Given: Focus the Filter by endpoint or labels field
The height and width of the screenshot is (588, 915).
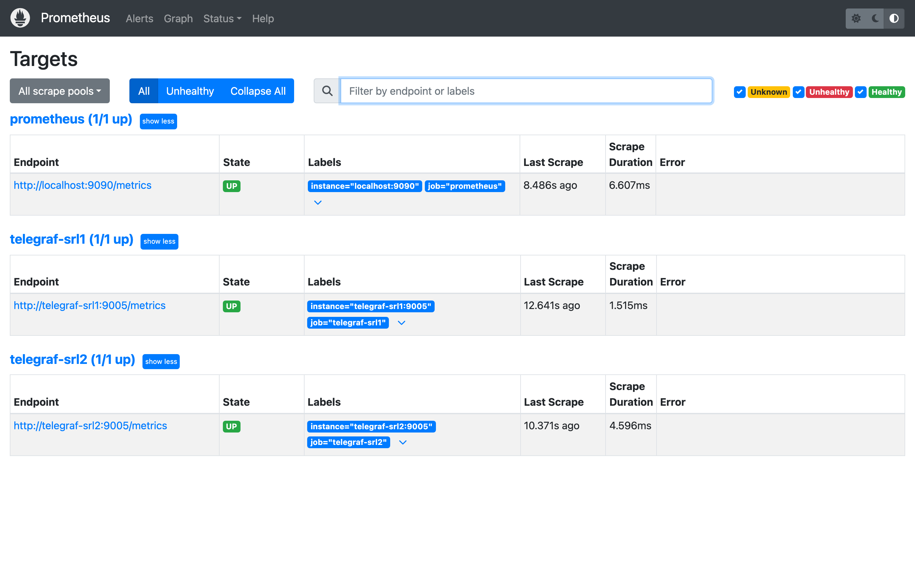Looking at the screenshot, I should coord(526,91).
